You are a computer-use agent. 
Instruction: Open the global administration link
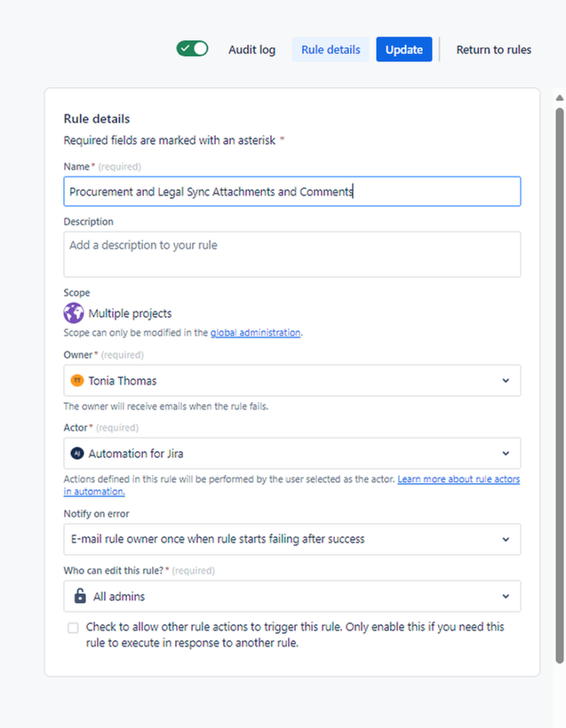(255, 332)
